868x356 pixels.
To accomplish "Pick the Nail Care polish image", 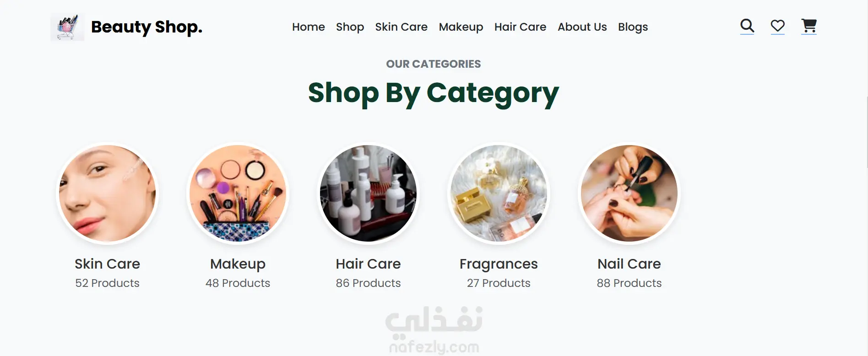I will (x=629, y=194).
